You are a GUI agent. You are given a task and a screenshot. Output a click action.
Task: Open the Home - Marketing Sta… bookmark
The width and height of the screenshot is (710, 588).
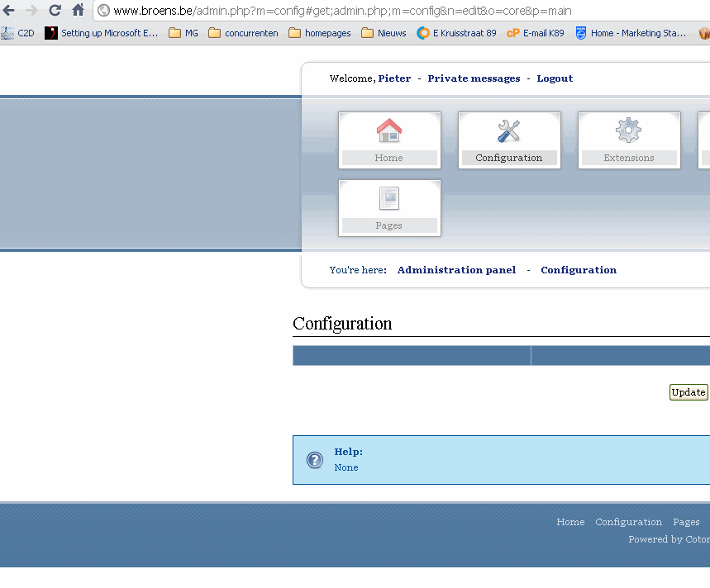(631, 33)
